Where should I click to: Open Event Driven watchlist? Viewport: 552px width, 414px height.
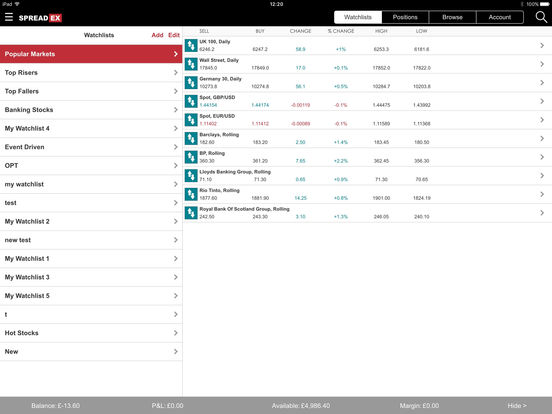[91, 147]
